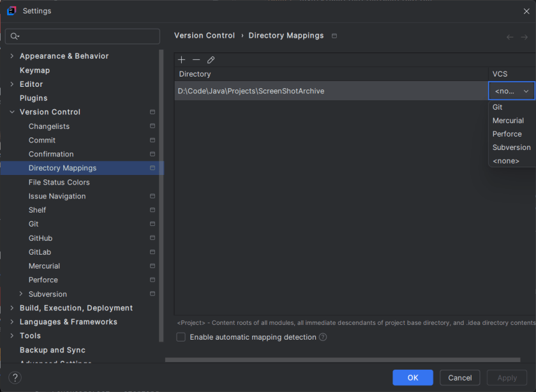Pick Subversion from the VCS options
This screenshot has width=536, height=392.
[x=511, y=147]
